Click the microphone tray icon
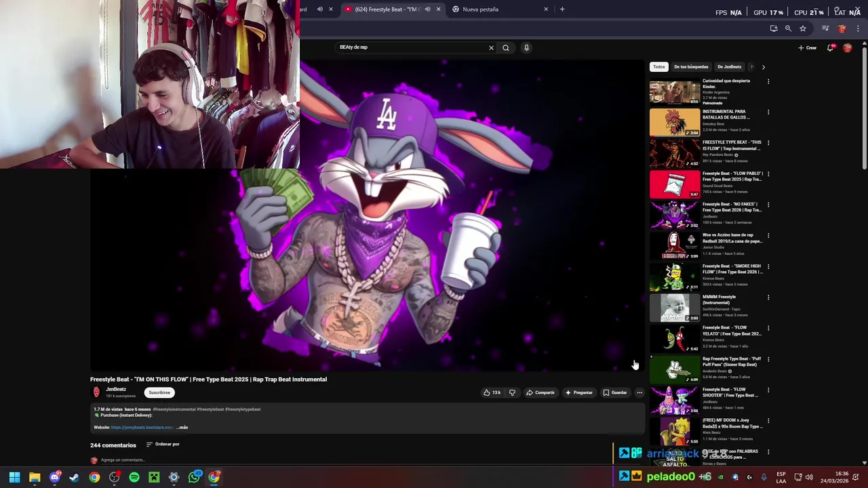The width and height of the screenshot is (868, 488). coord(764,477)
